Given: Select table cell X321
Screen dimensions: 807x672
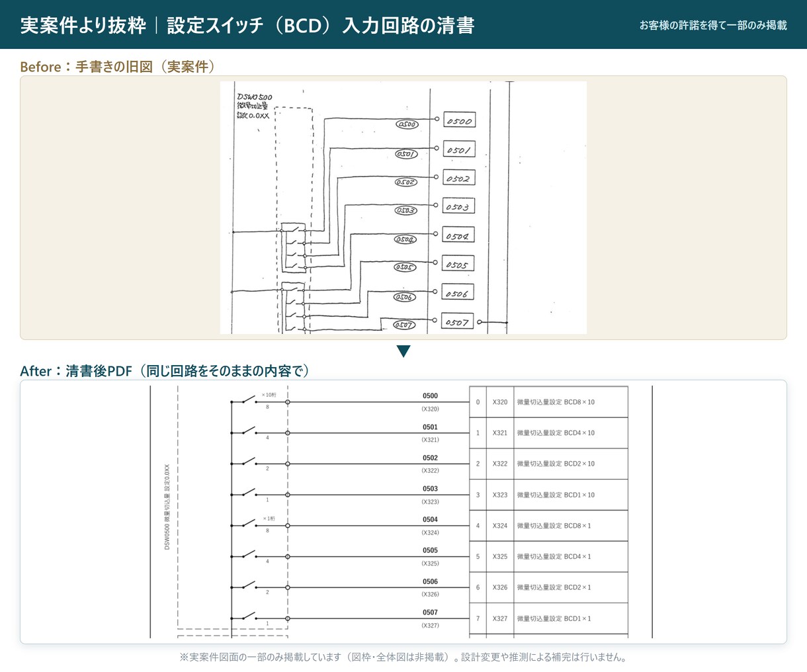Looking at the screenshot, I should coord(500,433).
